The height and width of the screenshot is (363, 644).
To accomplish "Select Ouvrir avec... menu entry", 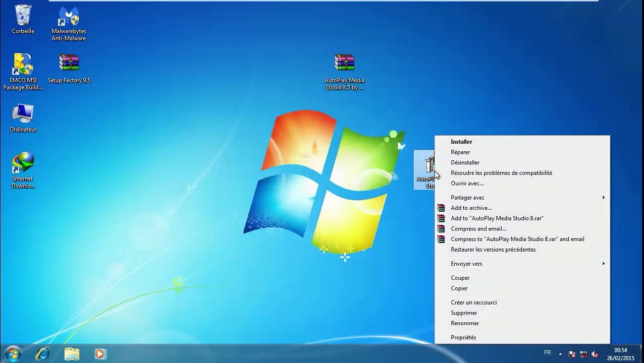I will 522,184.
